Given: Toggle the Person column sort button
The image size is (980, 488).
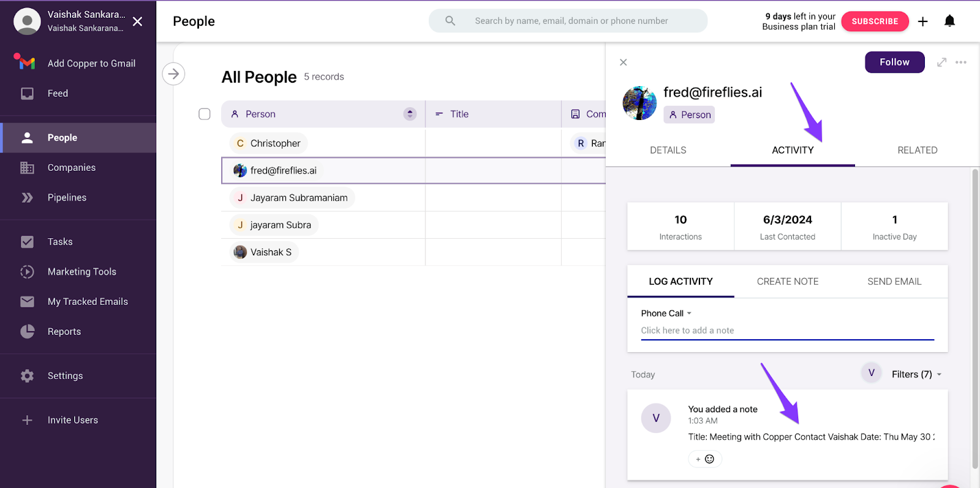Looking at the screenshot, I should pyautogui.click(x=410, y=114).
